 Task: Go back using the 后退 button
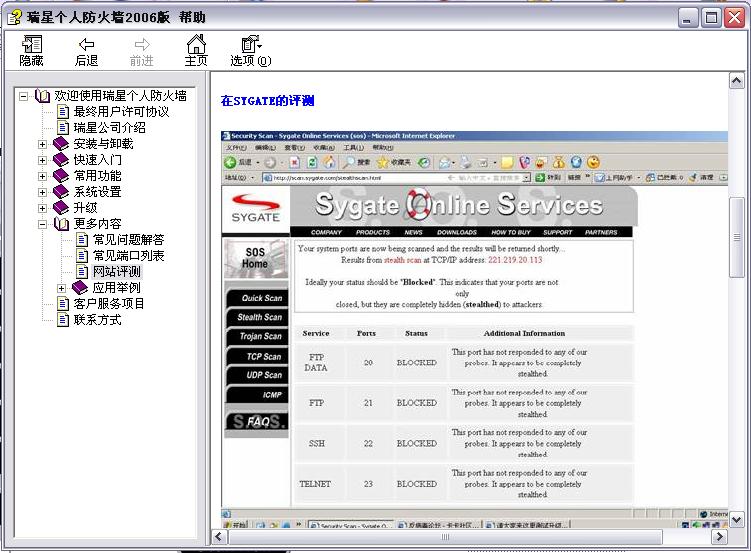pos(86,51)
